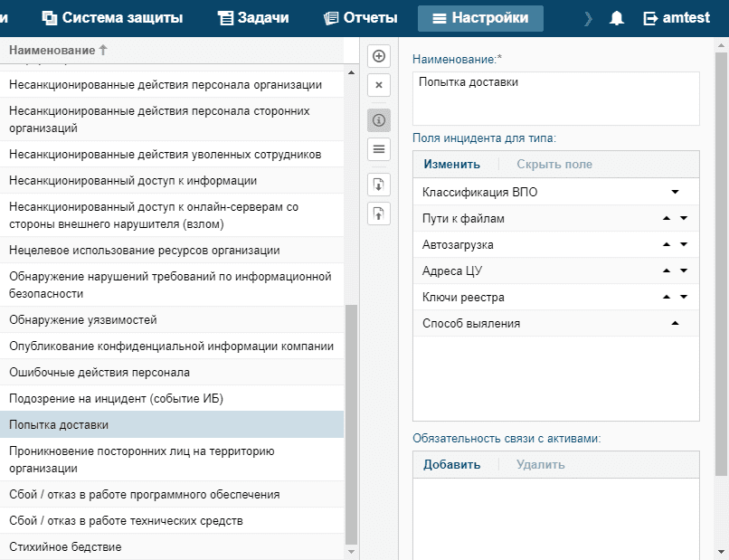The height and width of the screenshot is (560, 729).
Task: Open the 'Отчеты' menu
Action: point(360,18)
